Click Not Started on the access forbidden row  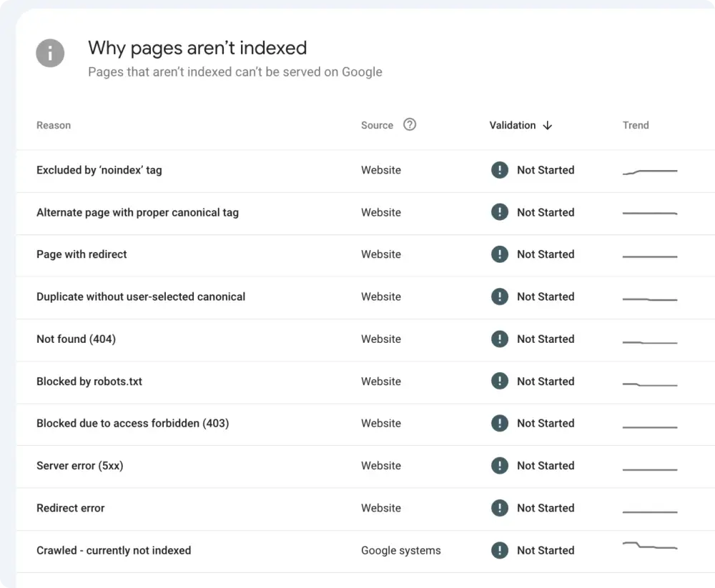click(546, 424)
